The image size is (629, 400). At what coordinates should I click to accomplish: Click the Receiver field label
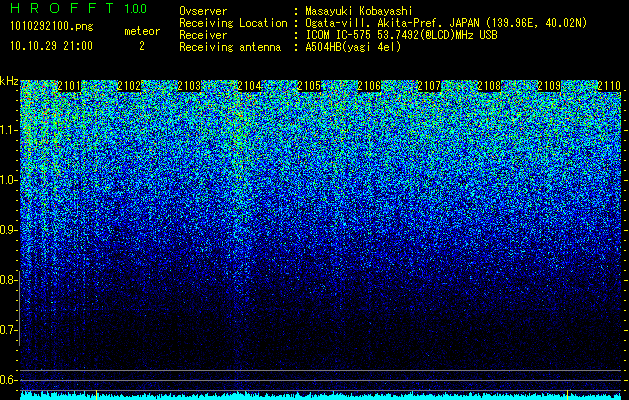(x=203, y=35)
